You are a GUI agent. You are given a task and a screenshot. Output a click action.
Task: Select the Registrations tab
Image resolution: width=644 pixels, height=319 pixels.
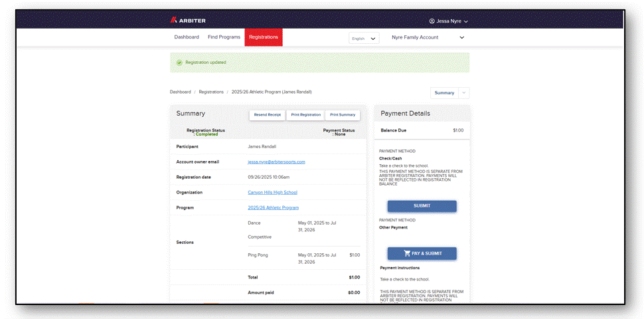click(x=264, y=37)
